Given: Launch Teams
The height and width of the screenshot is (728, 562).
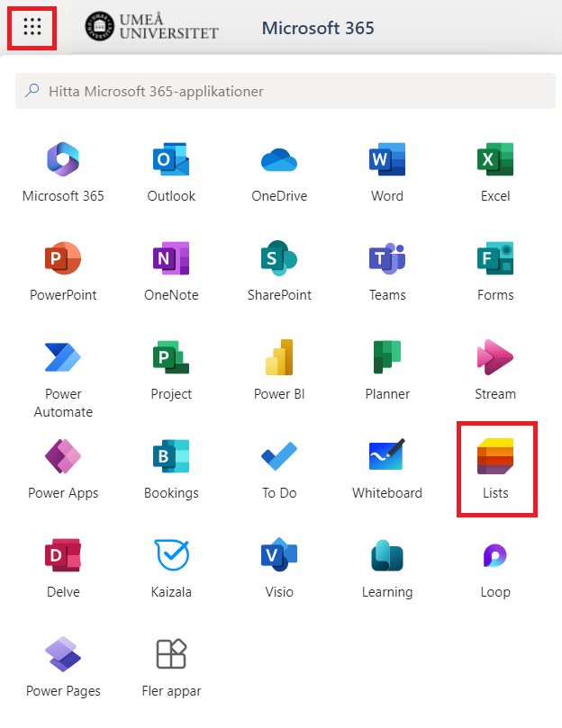Looking at the screenshot, I should (387, 258).
